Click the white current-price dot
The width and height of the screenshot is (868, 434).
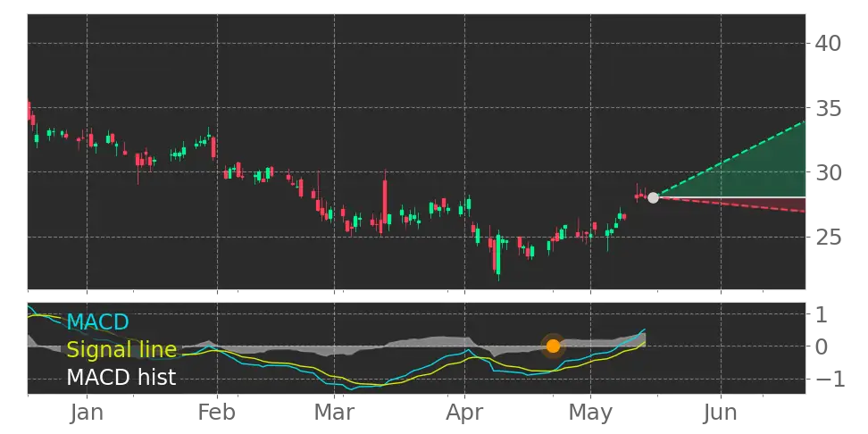point(653,197)
